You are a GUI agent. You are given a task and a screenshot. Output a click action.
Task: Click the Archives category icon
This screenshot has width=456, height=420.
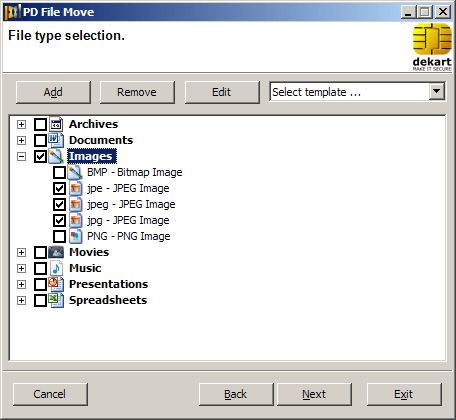click(56, 124)
